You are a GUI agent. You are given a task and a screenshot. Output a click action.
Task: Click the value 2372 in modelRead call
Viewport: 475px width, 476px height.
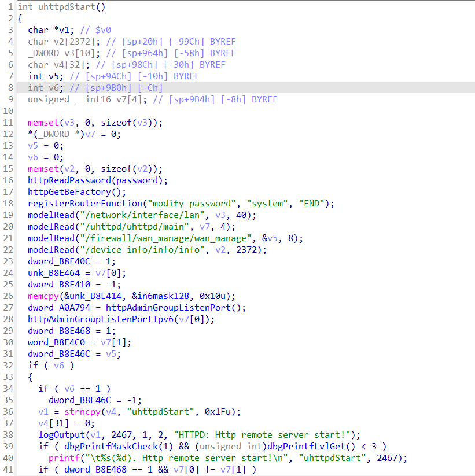246,249
